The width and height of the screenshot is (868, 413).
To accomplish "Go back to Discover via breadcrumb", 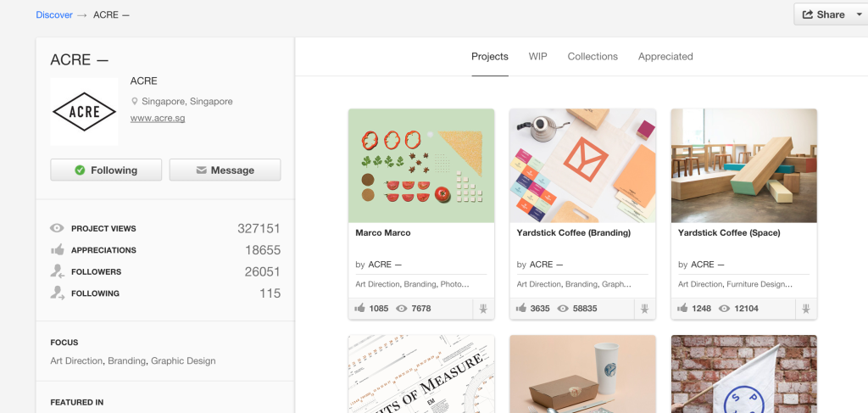I will 54,15.
